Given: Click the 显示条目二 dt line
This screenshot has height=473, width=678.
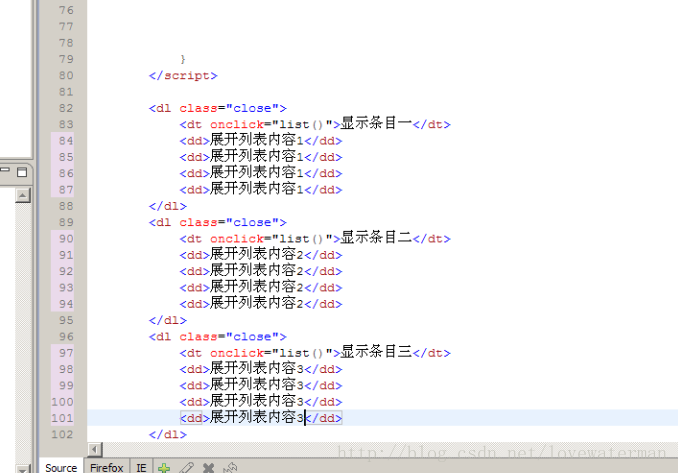Looking at the screenshot, I should (315, 238).
